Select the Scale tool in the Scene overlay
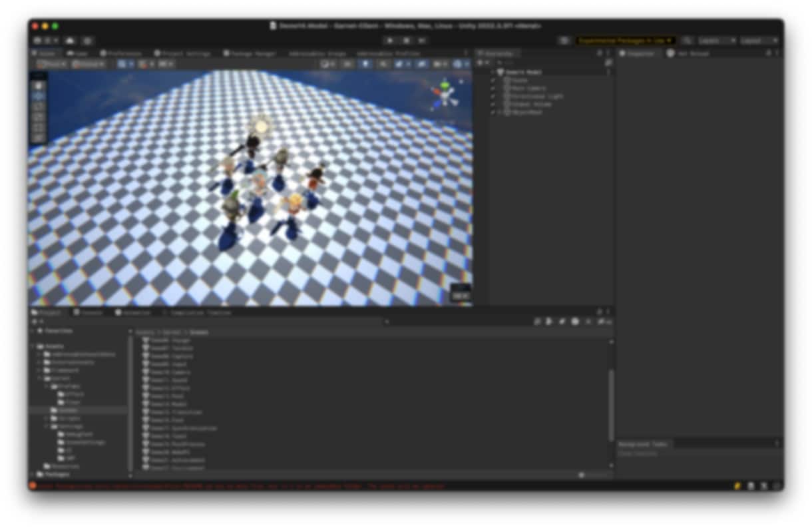This screenshot has height=528, width=812. point(38,117)
